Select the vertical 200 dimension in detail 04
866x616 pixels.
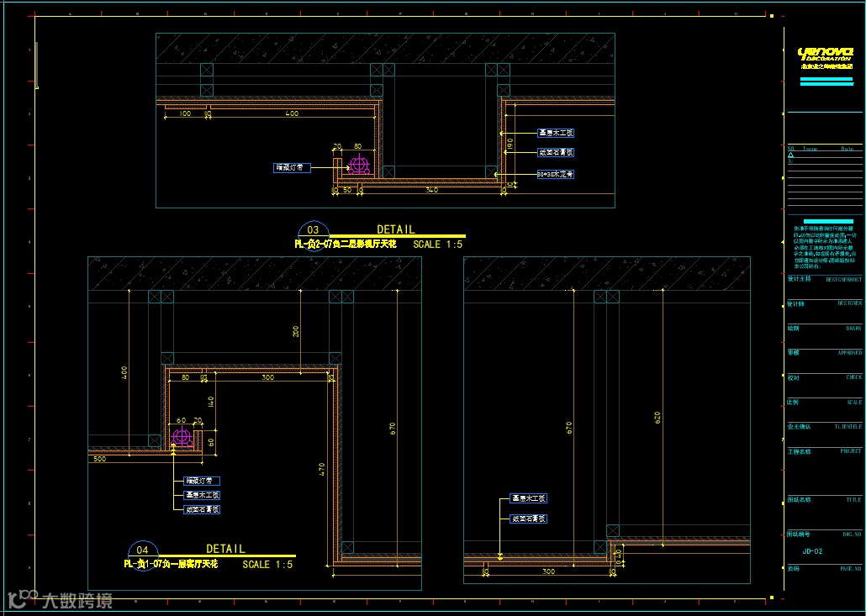coord(296,331)
